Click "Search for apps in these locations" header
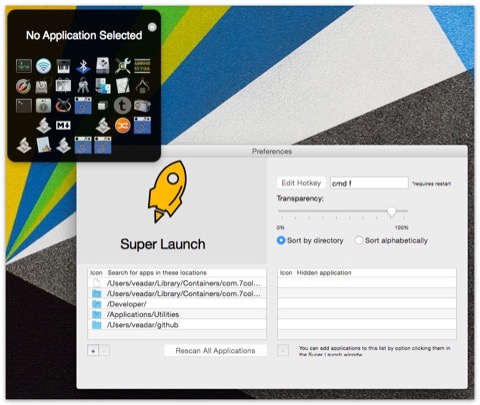Image resolution: width=480 pixels, height=405 pixels. [x=157, y=273]
